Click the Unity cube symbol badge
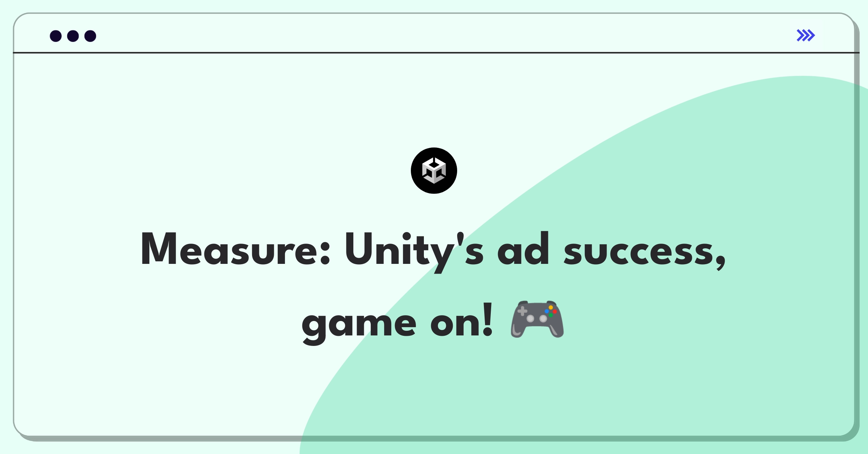This screenshot has height=454, width=868. (x=434, y=171)
